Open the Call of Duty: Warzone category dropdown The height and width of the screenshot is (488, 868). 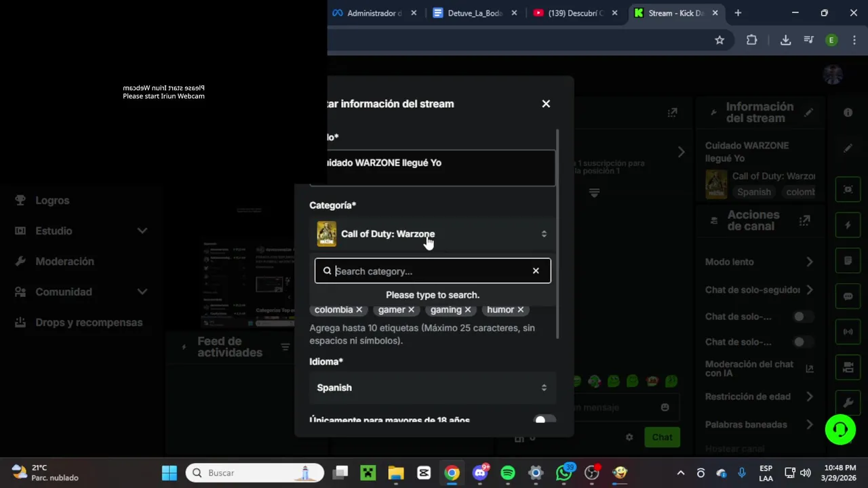pos(432,234)
